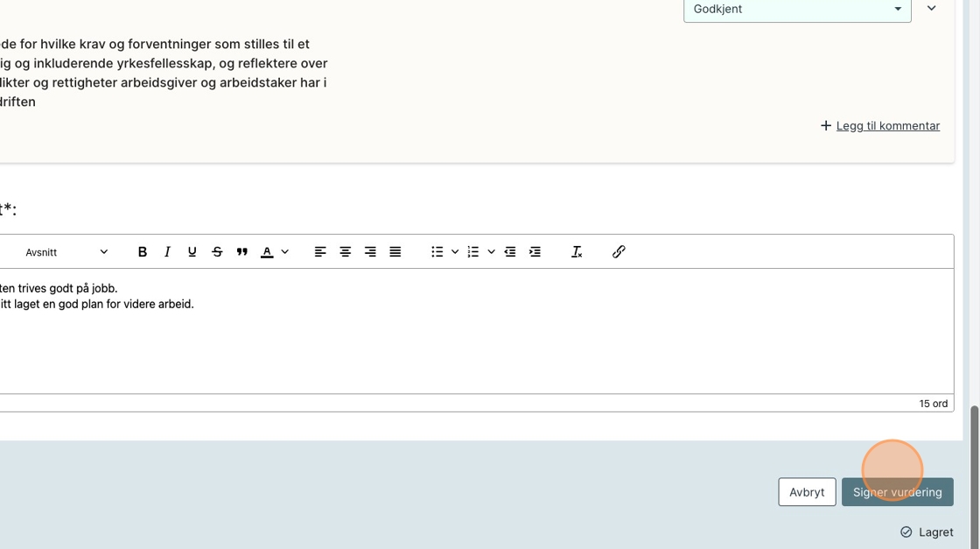Align text to the left
Screen dimensions: 980x549
(320, 252)
